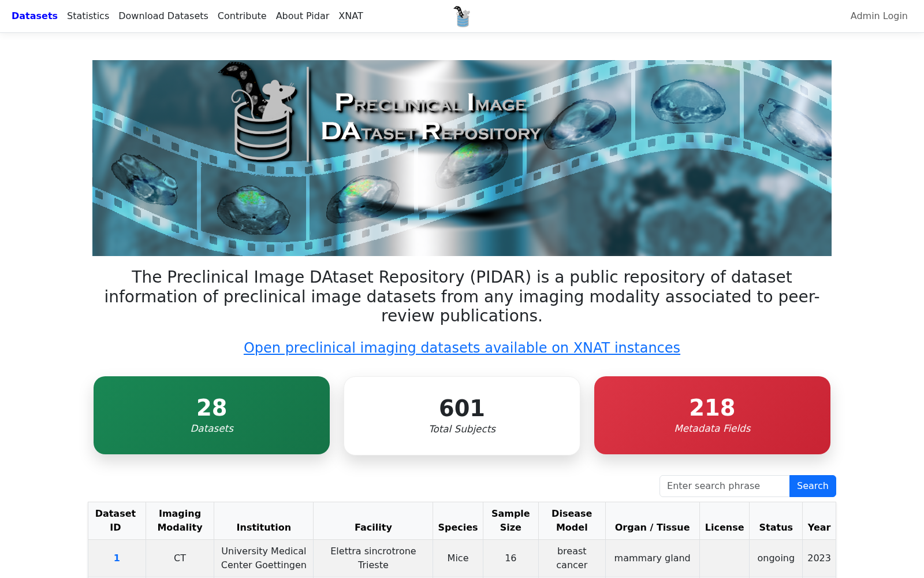Click the 28 Datasets green card
This screenshot has width=924, height=578.
[x=212, y=415]
